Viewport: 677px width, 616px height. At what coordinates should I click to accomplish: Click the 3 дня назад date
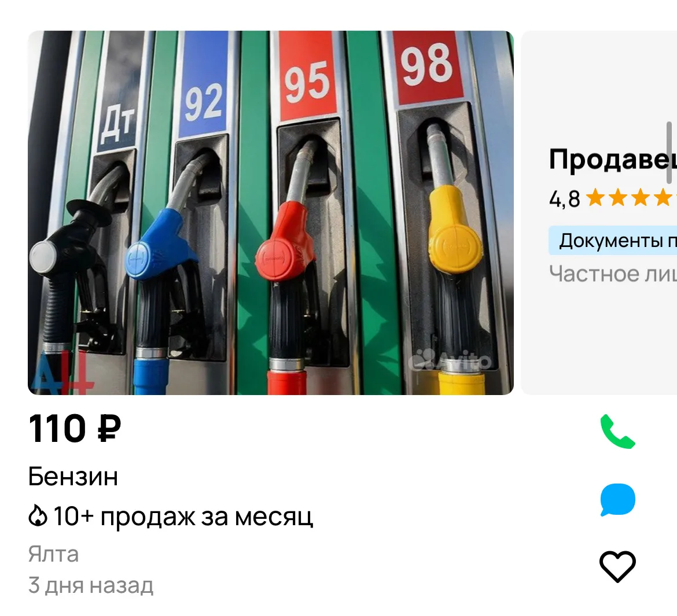pyautogui.click(x=91, y=585)
